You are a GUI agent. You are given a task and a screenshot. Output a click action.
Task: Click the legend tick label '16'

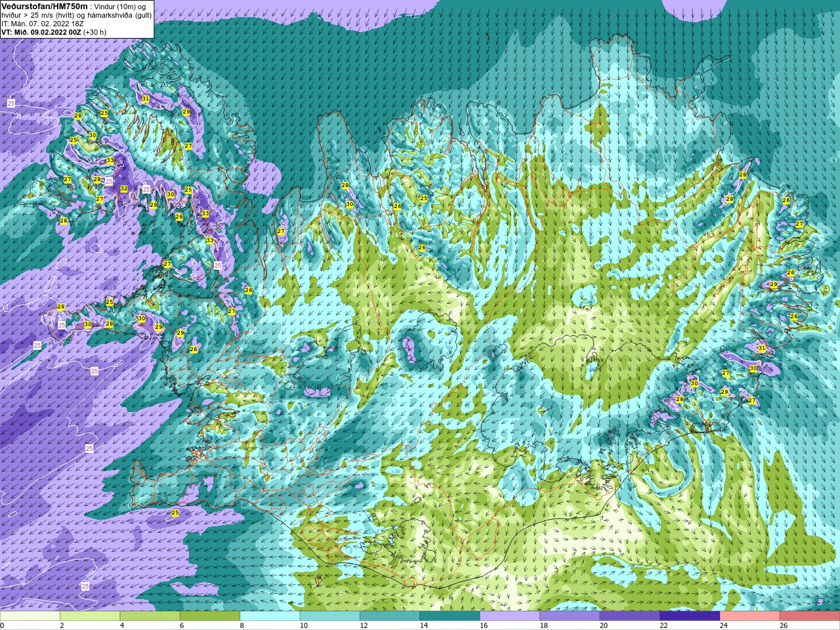click(484, 625)
